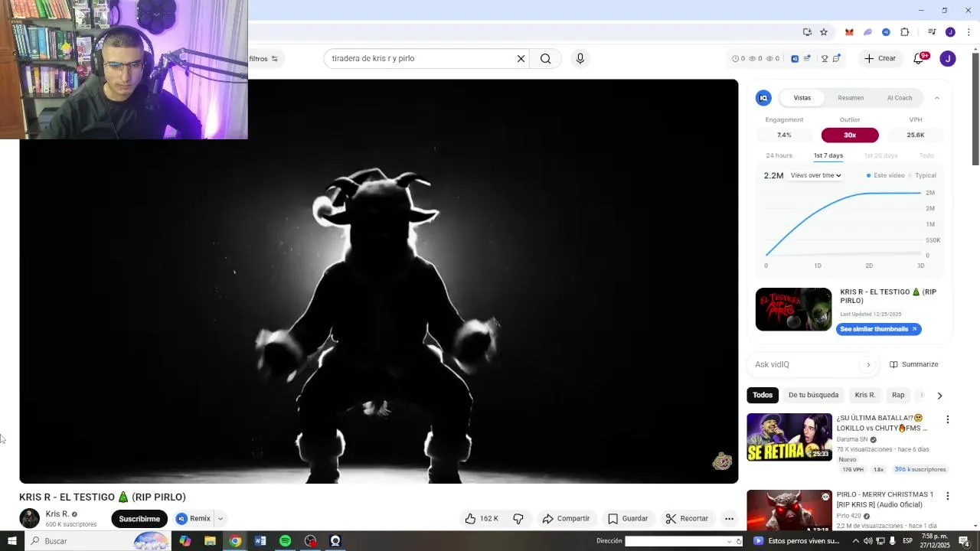Open the LOKILLO vs CHUTY video thumbnail
Image resolution: width=980 pixels, height=551 pixels.
pos(789,437)
